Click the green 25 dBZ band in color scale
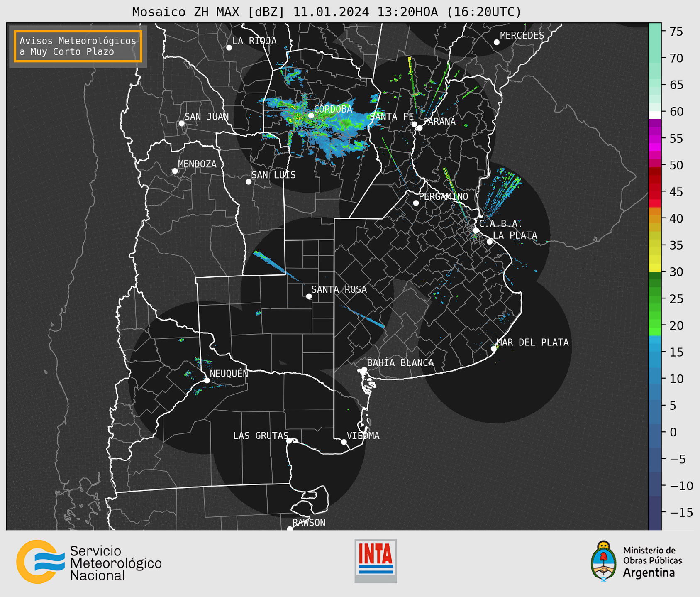Image resolution: width=700 pixels, height=597 pixels. [655, 299]
